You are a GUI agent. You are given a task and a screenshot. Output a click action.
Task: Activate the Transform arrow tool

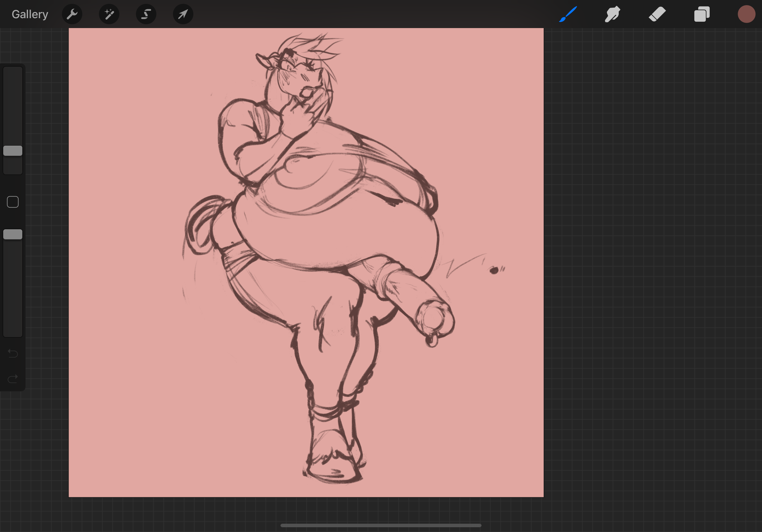click(183, 14)
